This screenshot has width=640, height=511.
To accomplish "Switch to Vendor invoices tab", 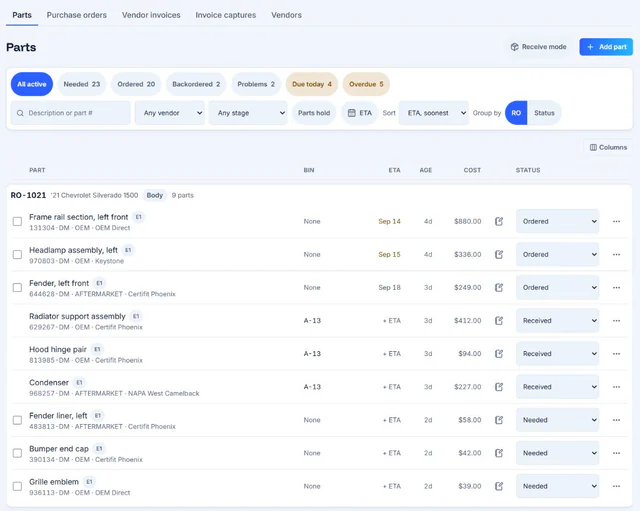I will click(x=151, y=15).
